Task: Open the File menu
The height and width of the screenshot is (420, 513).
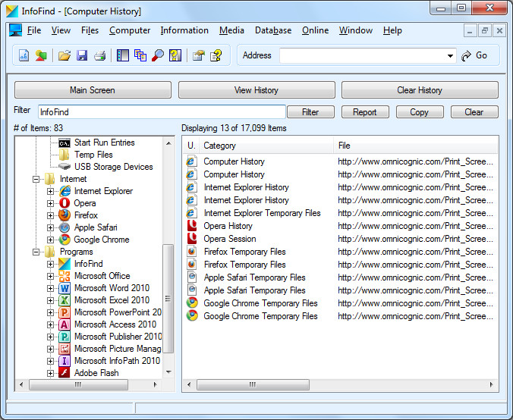Action: [x=34, y=30]
